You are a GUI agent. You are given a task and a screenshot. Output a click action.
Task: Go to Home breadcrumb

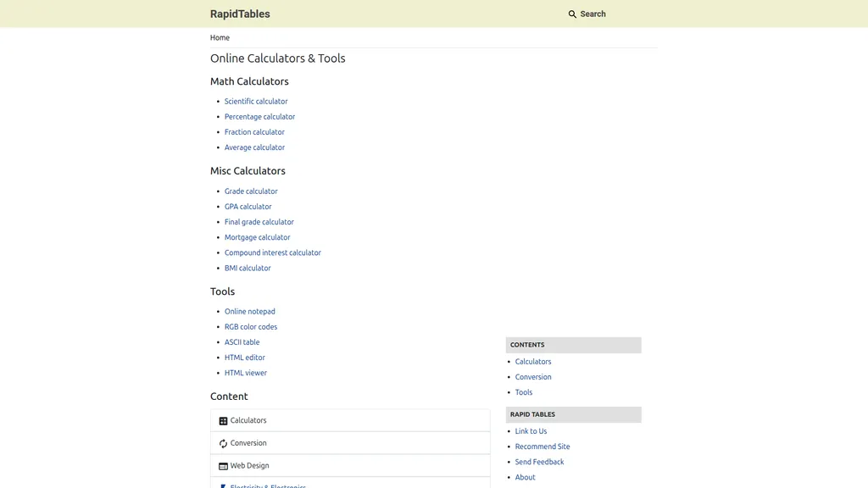pyautogui.click(x=220, y=37)
